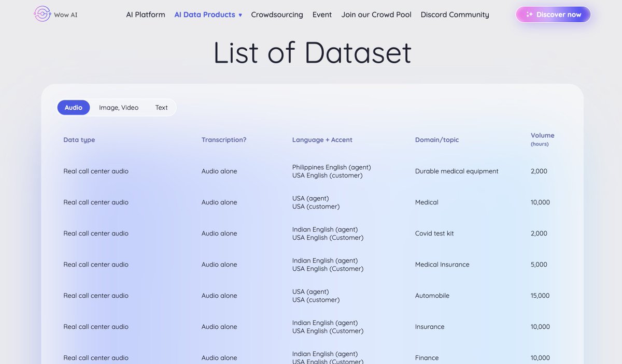Click the 15,000 volume value
This screenshot has height=364, width=622.
click(x=540, y=296)
